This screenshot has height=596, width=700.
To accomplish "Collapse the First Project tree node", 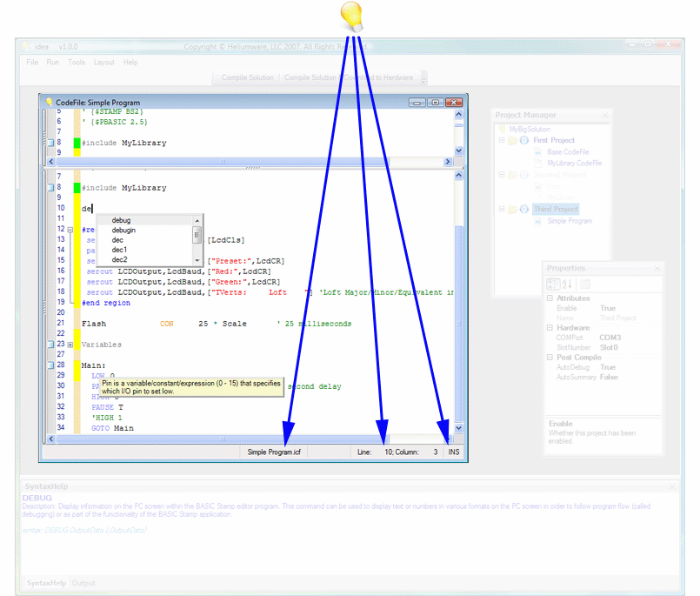I will (501, 140).
